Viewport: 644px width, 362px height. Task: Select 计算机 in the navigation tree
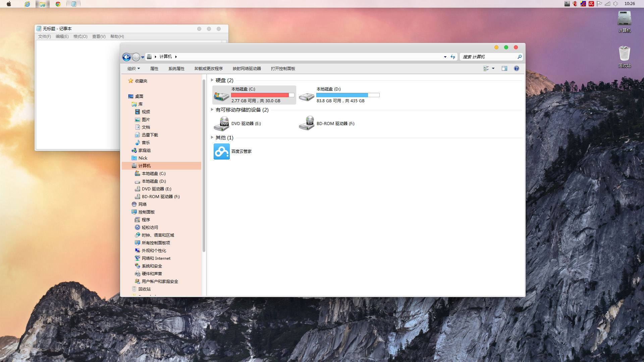point(161,166)
